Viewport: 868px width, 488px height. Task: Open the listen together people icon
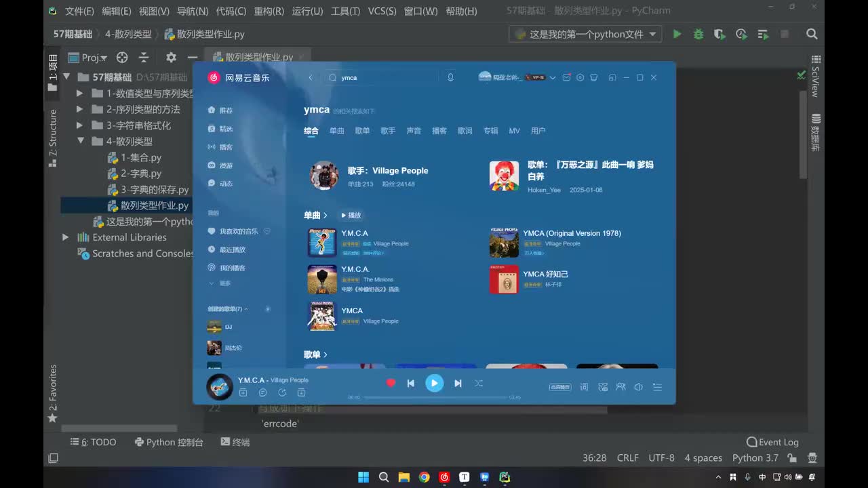[x=620, y=387]
